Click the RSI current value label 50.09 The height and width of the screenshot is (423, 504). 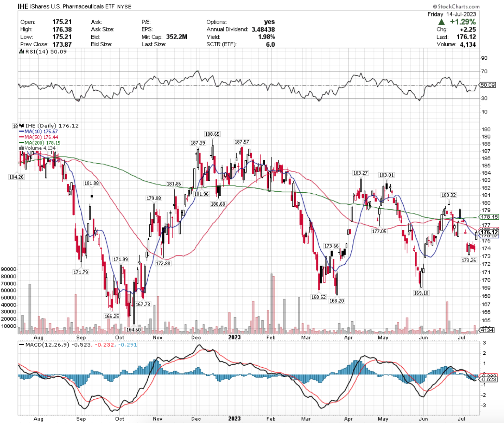point(487,85)
